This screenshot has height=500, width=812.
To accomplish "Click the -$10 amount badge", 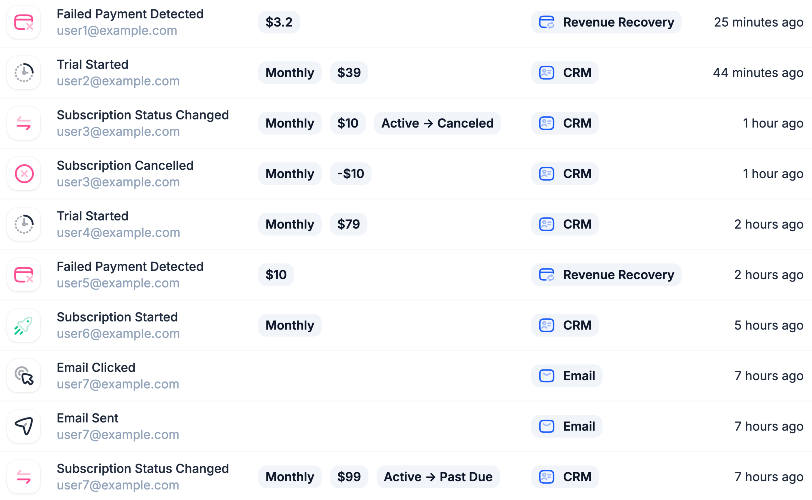I will point(350,174).
